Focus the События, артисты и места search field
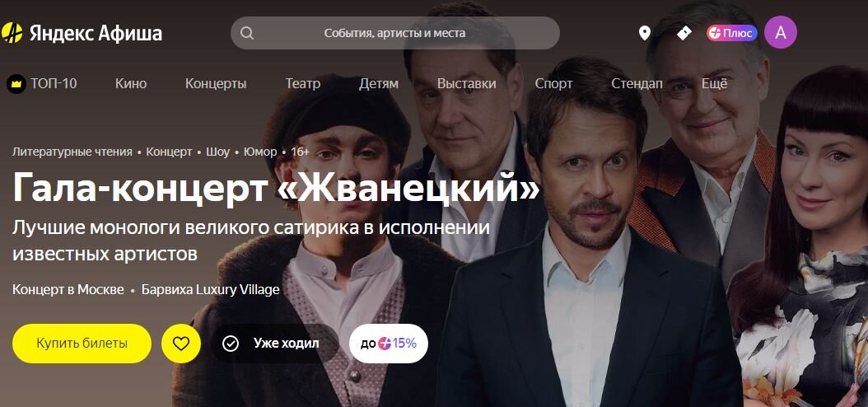 394,33
